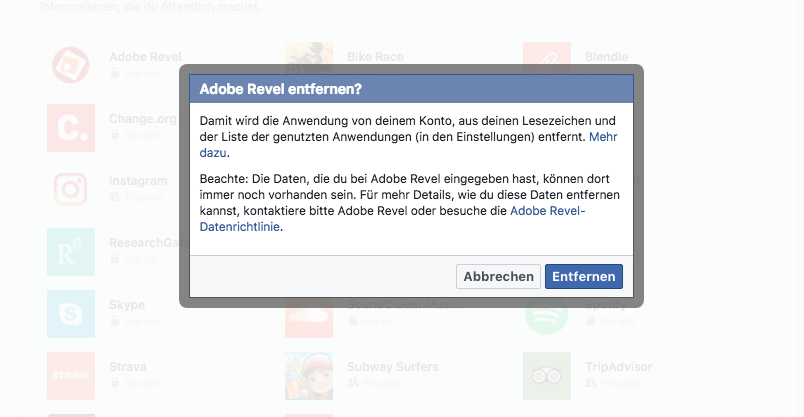Select the Skype app icon

click(x=71, y=314)
